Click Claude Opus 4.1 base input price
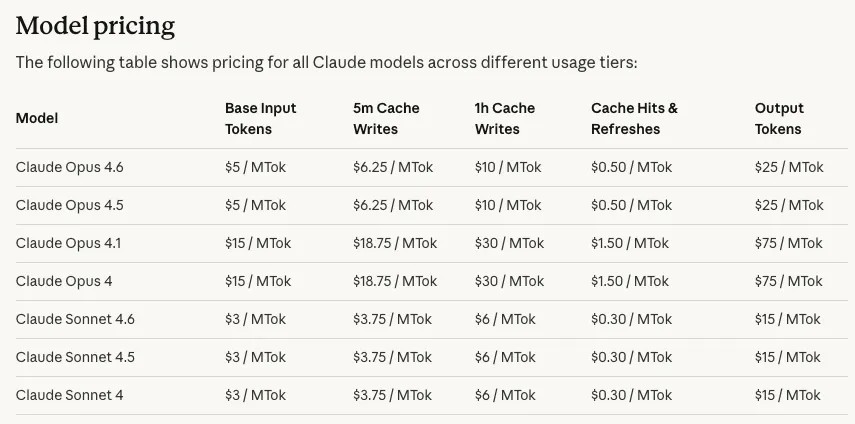855x424 pixels. coord(258,243)
